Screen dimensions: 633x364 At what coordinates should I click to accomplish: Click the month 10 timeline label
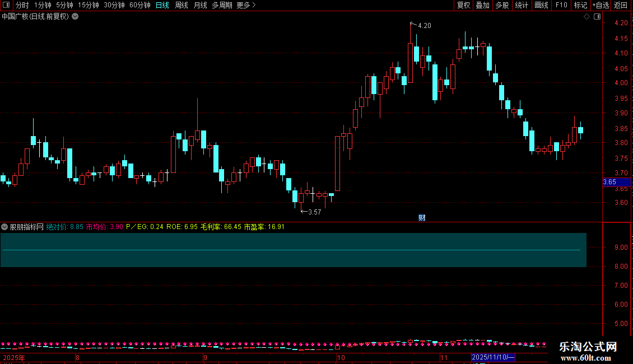click(x=341, y=357)
